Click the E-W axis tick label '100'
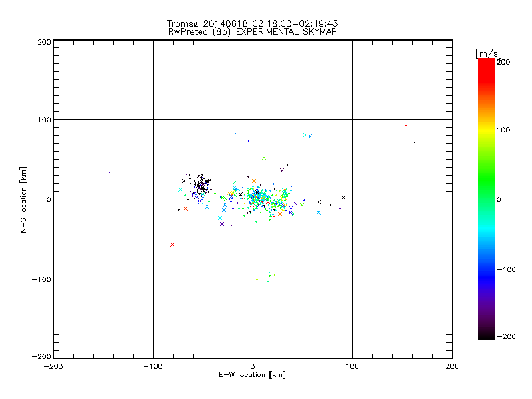This screenshot has height=399, width=532. tap(352, 366)
